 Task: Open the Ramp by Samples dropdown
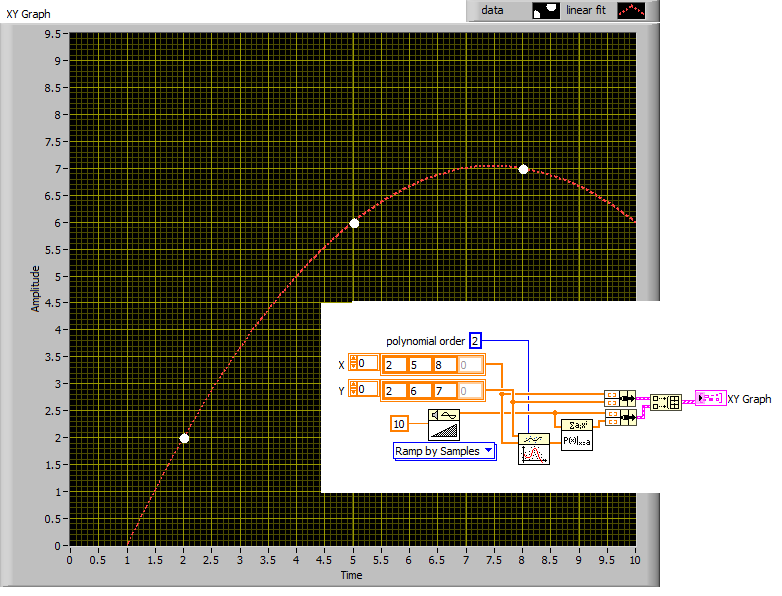445,451
